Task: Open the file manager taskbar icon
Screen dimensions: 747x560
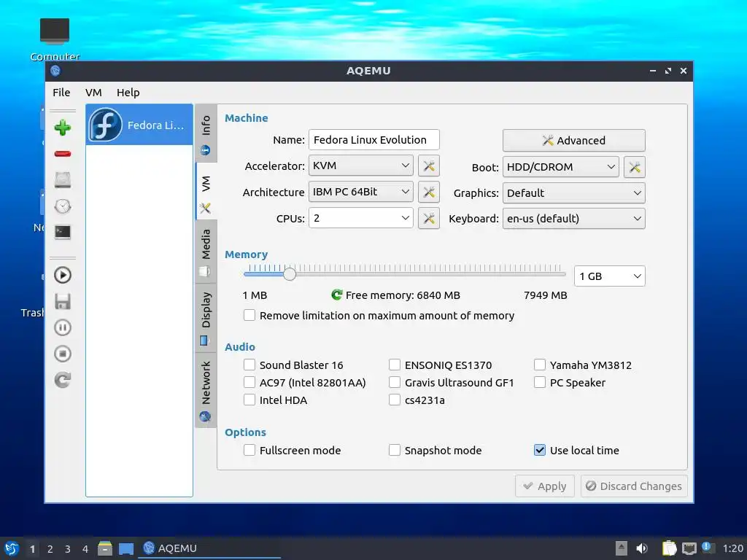Action: (x=105, y=548)
